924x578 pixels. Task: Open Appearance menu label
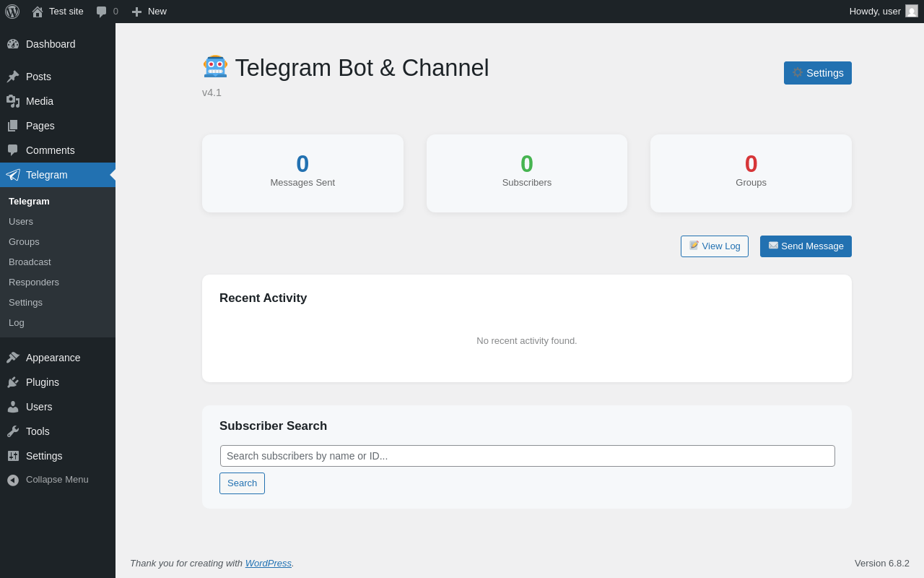point(53,358)
